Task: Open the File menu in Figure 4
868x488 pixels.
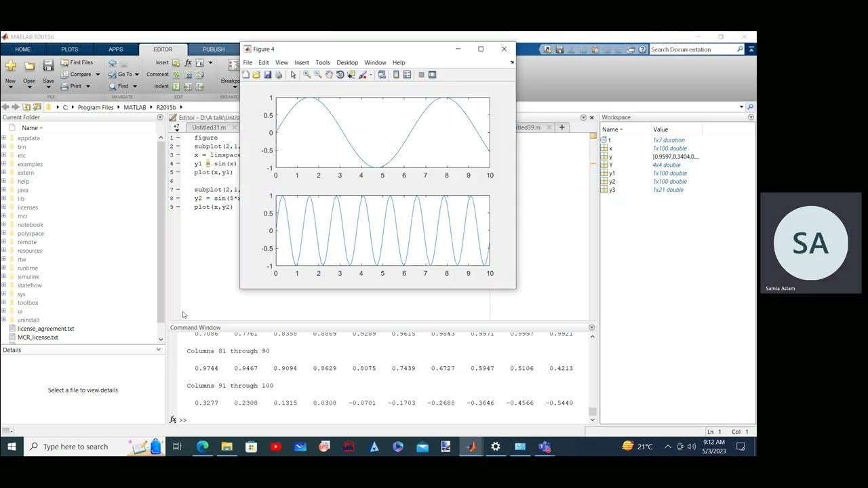Action: click(248, 62)
